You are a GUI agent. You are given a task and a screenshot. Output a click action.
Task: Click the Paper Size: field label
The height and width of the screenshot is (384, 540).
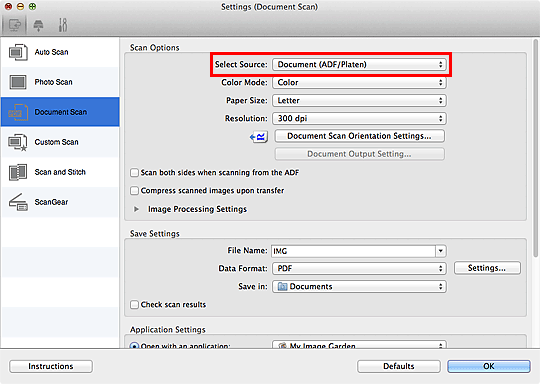point(247,100)
